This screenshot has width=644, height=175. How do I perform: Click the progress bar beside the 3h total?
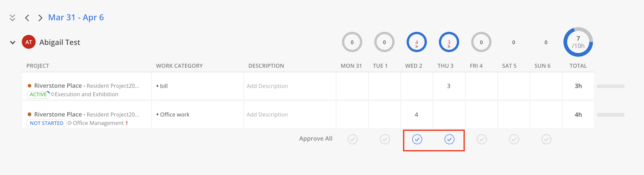(610, 86)
